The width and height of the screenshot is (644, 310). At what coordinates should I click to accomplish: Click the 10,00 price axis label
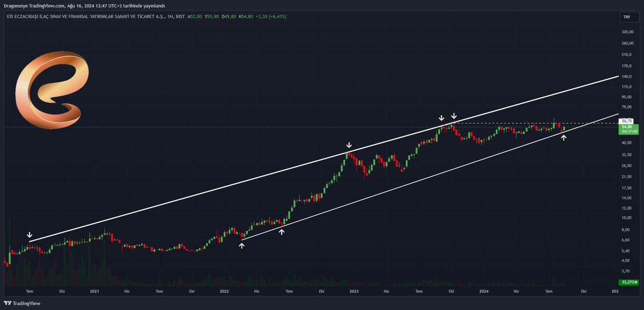pos(626,218)
